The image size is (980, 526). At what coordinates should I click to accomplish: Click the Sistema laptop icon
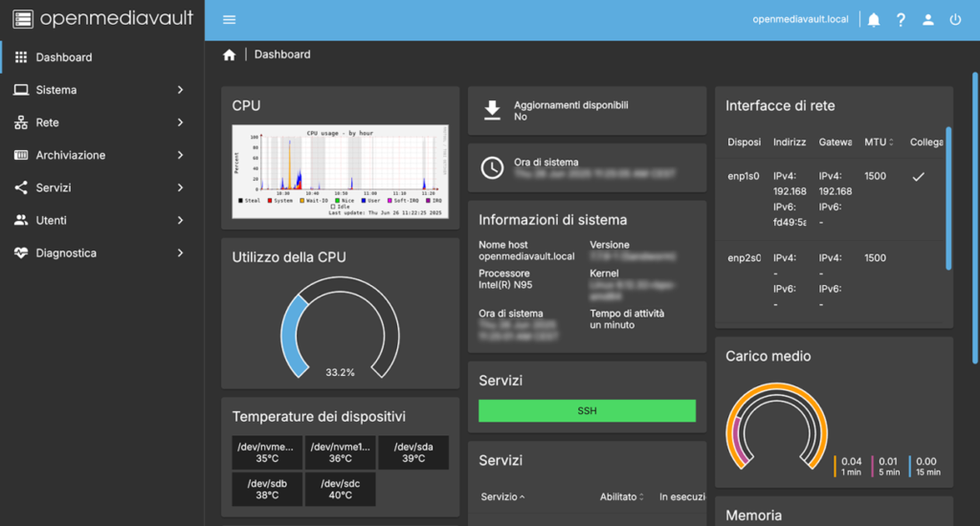tap(21, 90)
